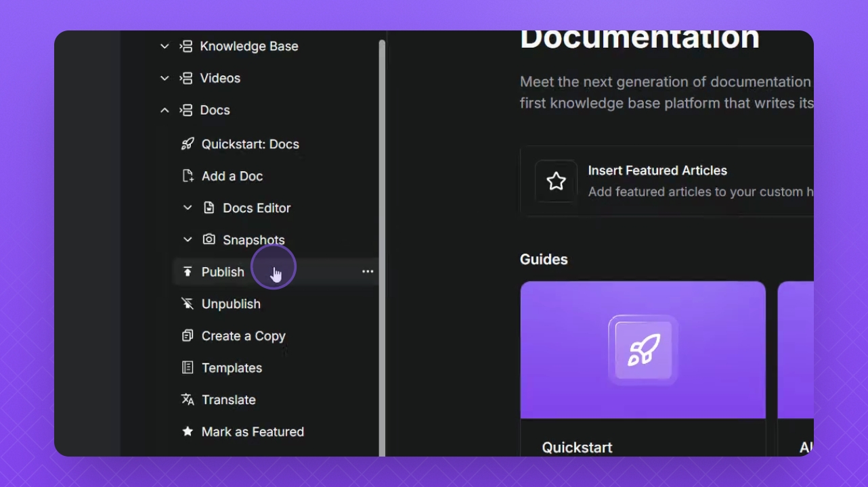This screenshot has width=868, height=487.
Task: Select the Publish sidebar entry
Action: [x=276, y=271]
